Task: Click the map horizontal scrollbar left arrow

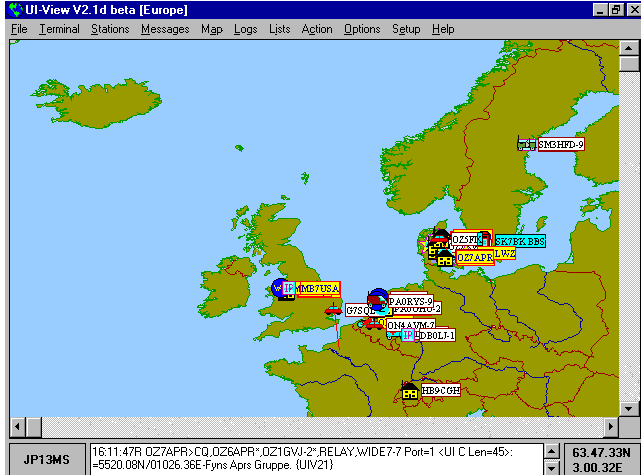Action: [18, 427]
